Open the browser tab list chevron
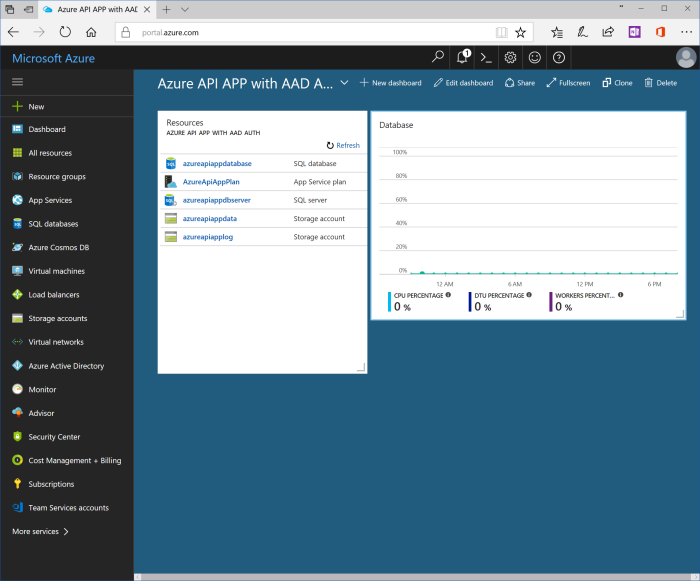This screenshot has width=700, height=581. (185, 9)
